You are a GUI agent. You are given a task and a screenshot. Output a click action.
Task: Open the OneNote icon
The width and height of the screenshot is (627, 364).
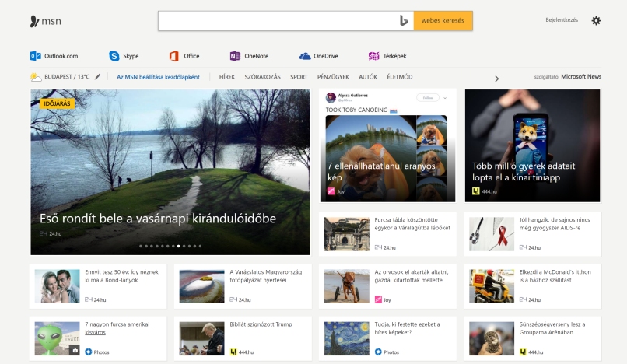click(235, 56)
